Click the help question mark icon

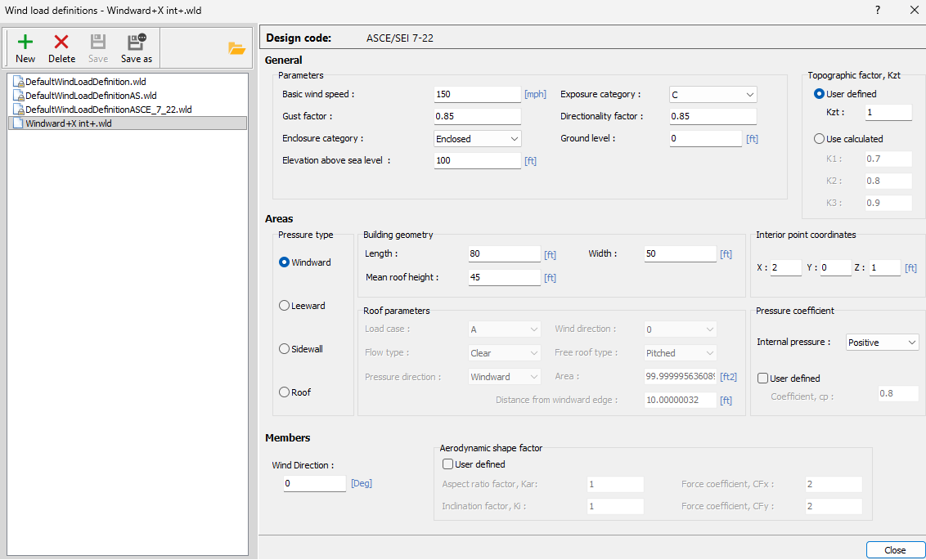click(x=878, y=11)
